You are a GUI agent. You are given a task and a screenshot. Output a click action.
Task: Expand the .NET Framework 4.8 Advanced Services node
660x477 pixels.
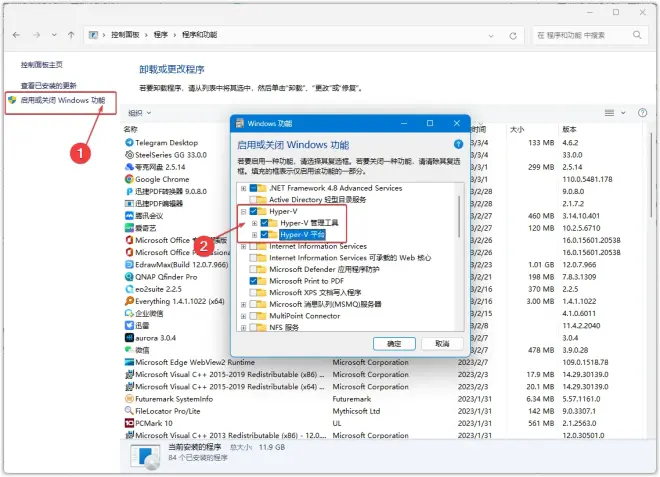[243, 188]
